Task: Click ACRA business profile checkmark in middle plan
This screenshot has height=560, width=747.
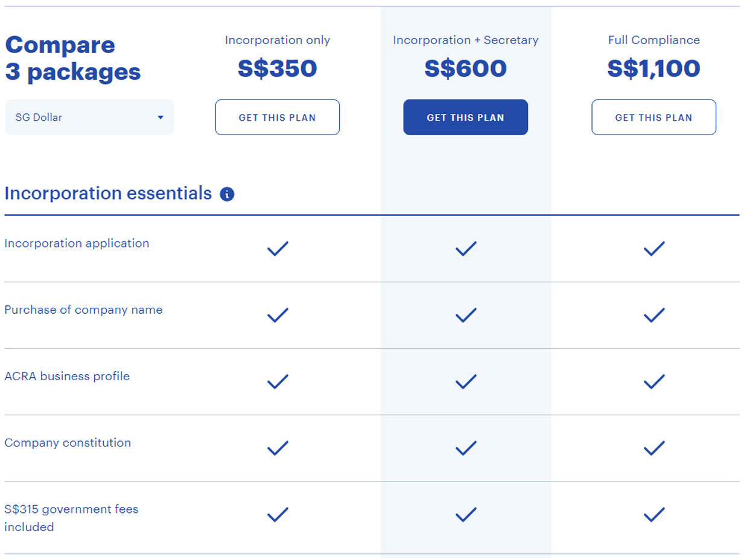Action: pos(466,381)
